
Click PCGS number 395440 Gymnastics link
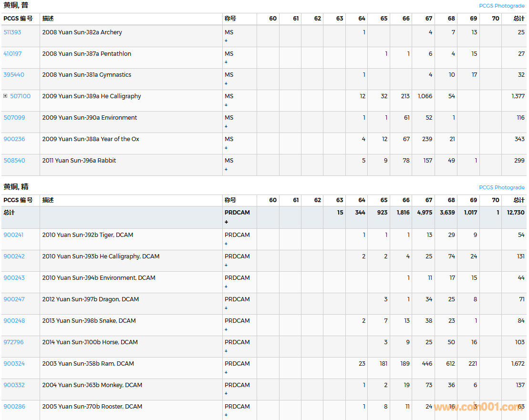[x=14, y=75]
